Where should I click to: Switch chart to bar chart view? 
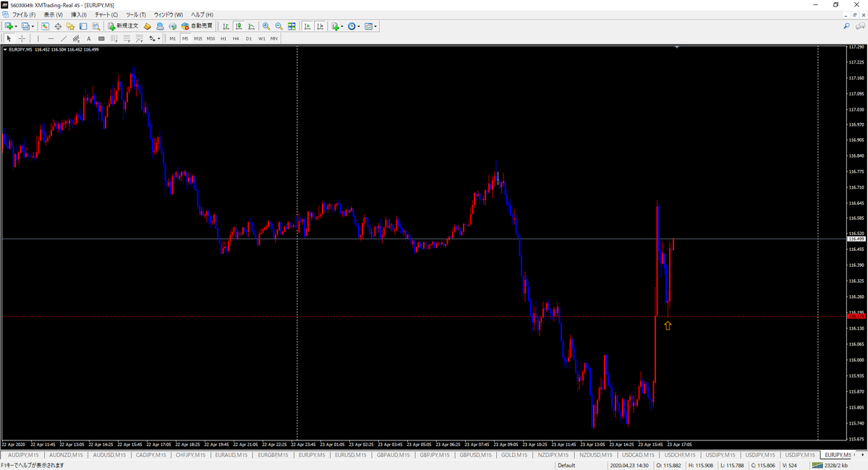coord(226,26)
